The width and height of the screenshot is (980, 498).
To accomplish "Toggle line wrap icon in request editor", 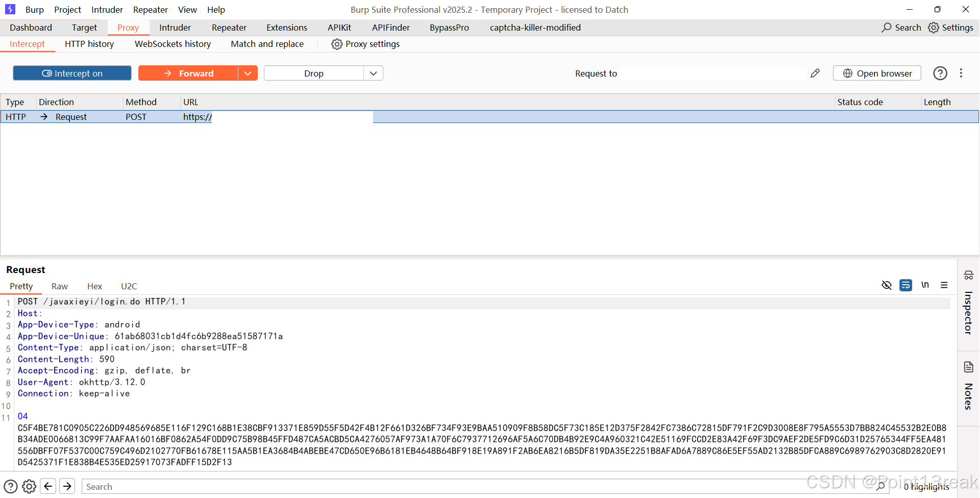I will point(906,285).
